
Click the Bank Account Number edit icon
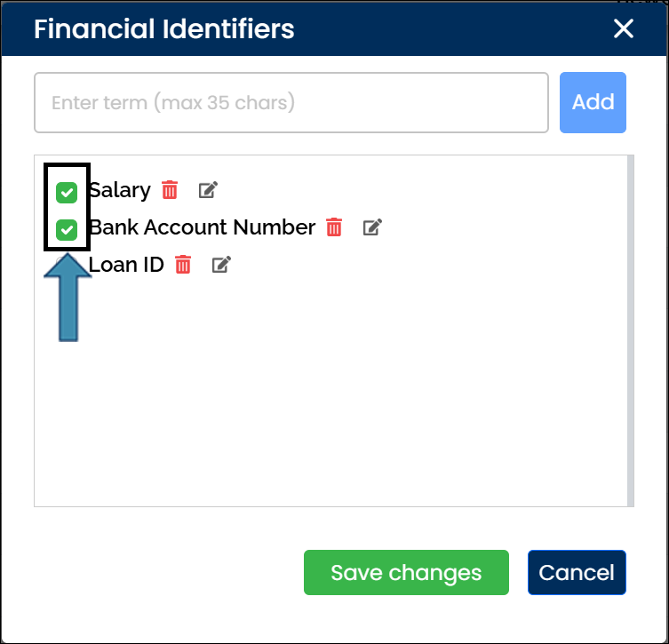[x=372, y=227]
